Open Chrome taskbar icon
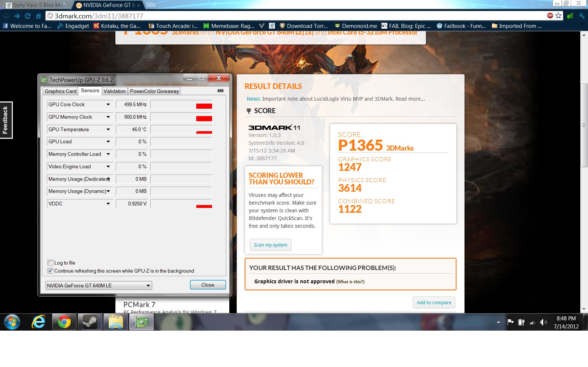This screenshot has height=367, width=588. click(64, 322)
